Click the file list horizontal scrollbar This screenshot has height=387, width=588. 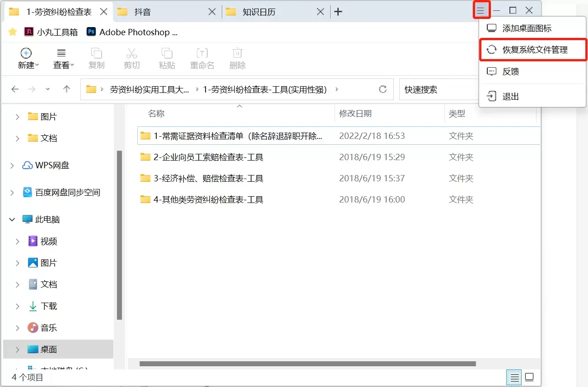tap(308, 364)
